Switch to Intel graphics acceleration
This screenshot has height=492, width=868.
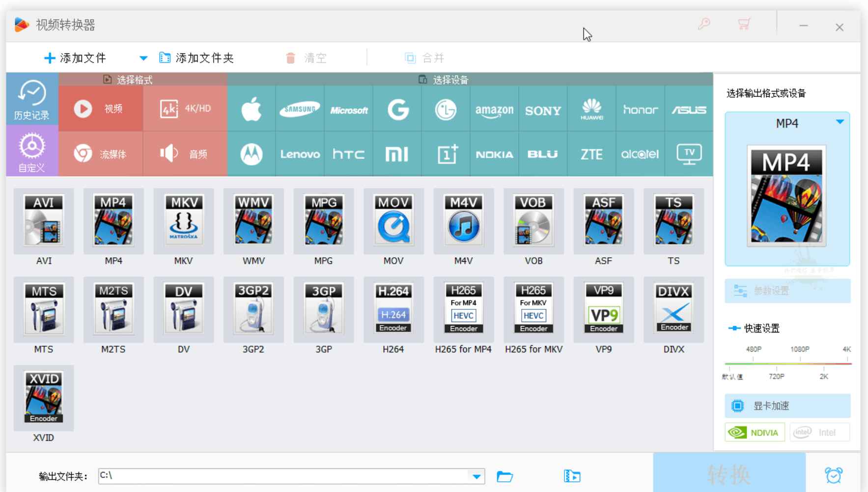[x=819, y=432]
